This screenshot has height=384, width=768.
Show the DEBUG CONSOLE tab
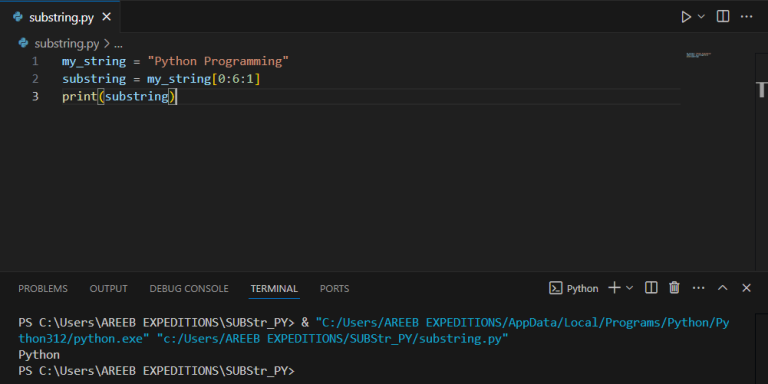[189, 288]
